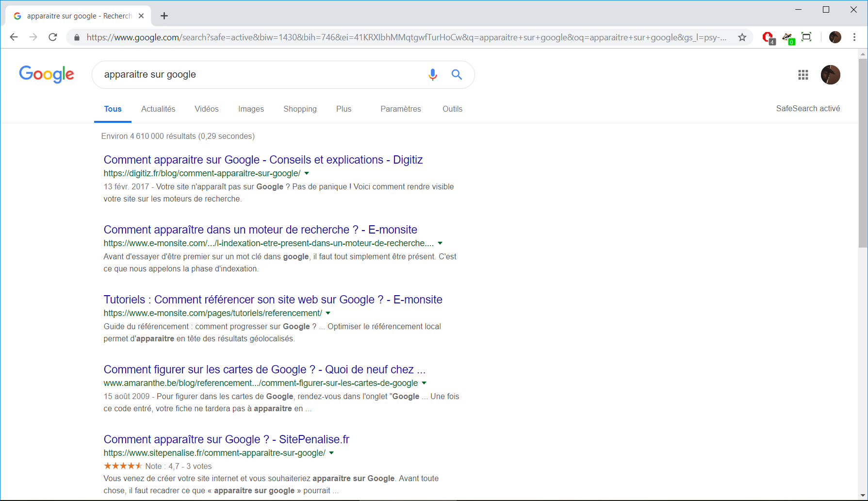Open Google account avatar on page
This screenshot has width=868, height=501.
pyautogui.click(x=830, y=75)
